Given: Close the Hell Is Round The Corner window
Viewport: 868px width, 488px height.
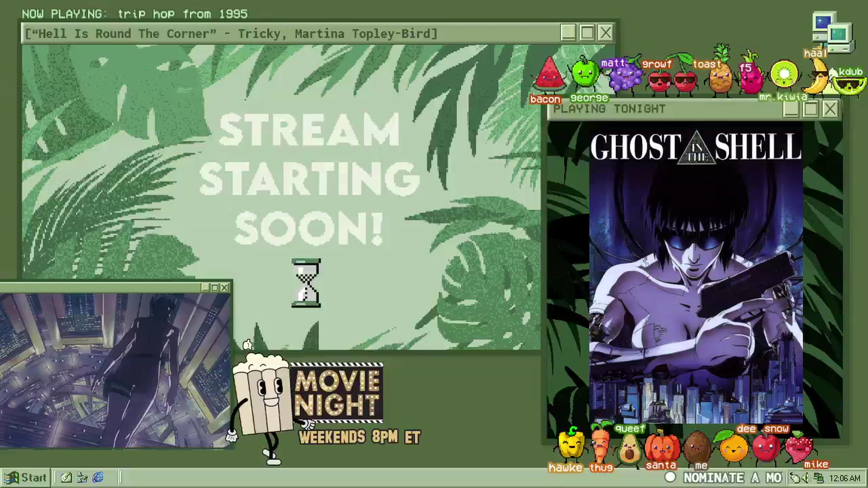Looking at the screenshot, I should [605, 33].
